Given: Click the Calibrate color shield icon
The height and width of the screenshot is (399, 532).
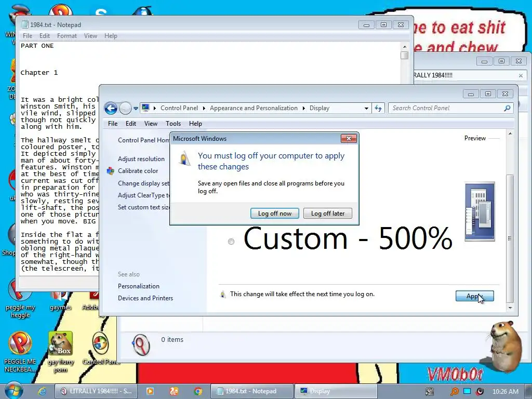Looking at the screenshot, I should (110, 170).
